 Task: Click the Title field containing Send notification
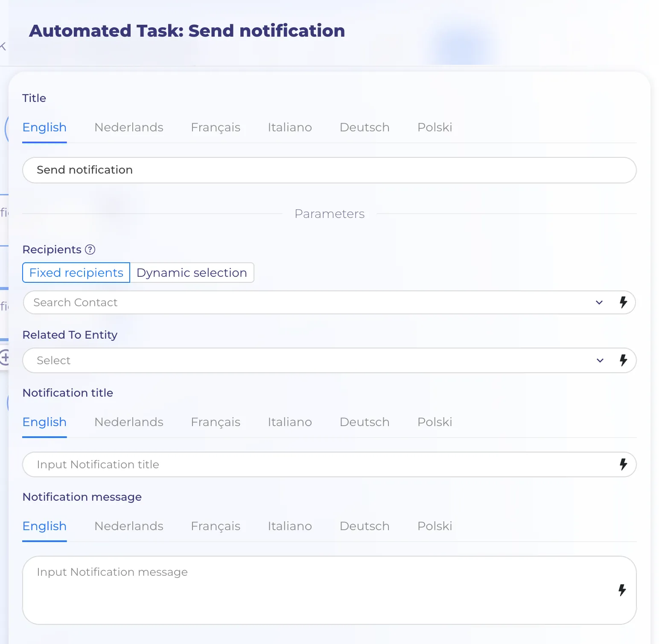pos(329,170)
